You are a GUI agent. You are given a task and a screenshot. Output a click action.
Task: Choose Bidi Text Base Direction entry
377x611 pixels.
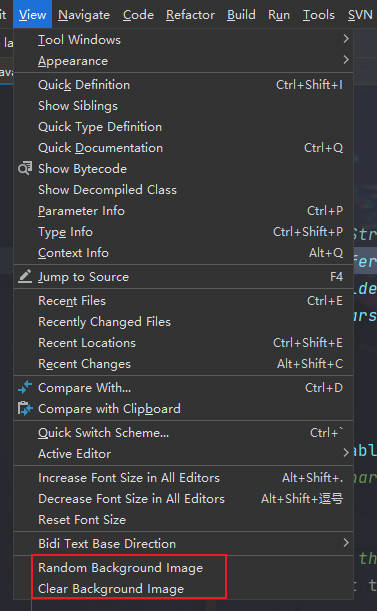(x=184, y=544)
